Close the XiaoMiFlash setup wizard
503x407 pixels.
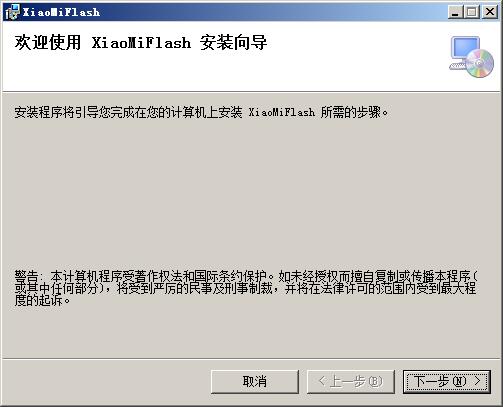tap(490, 12)
